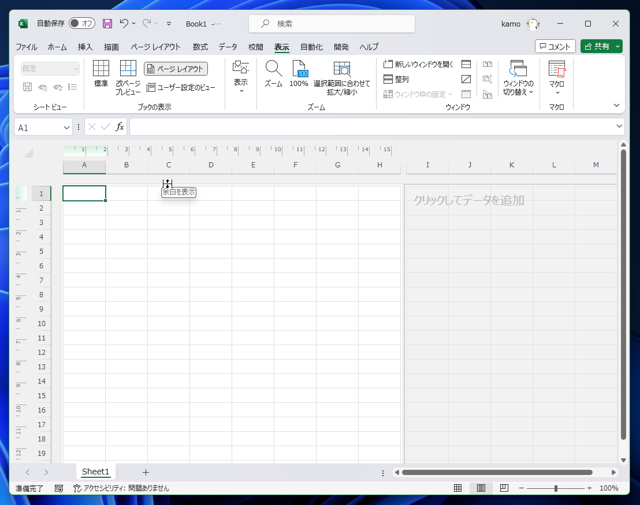This screenshot has width=640, height=505.
Task: Open the 開発 ribbon tab
Action: tap(341, 47)
